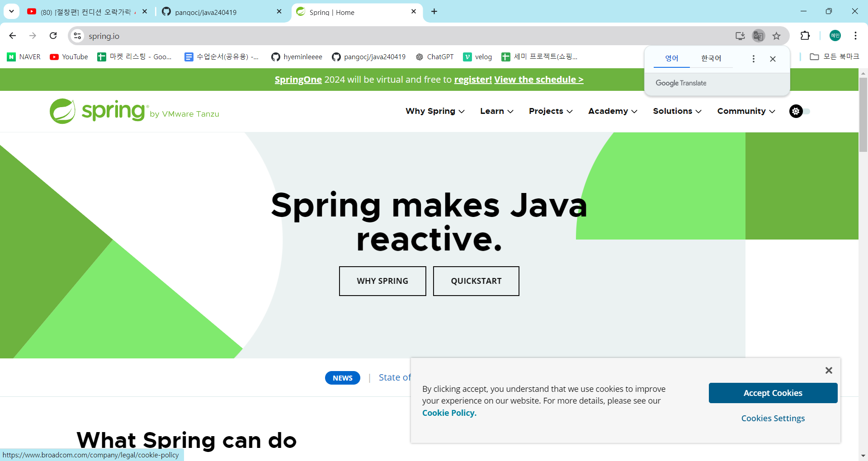Click the Accept Cookies button
This screenshot has height=461, width=868.
[773, 393]
